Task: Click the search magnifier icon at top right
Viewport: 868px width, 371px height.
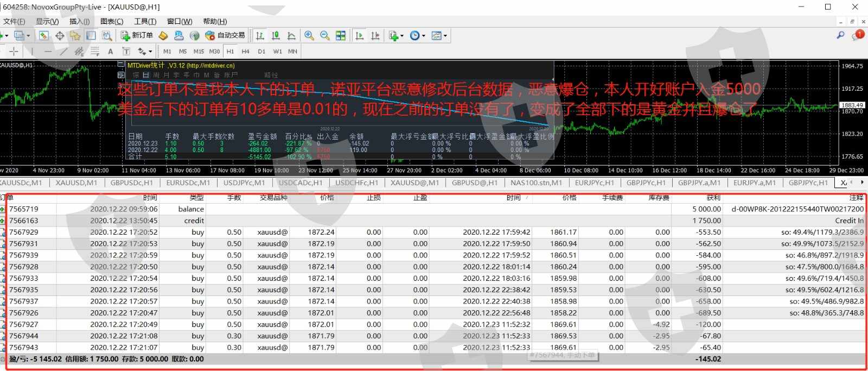Action: pyautogui.click(x=840, y=35)
